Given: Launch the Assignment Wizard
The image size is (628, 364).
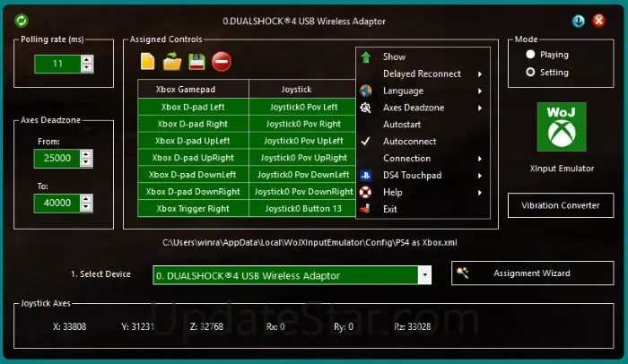Looking at the screenshot, I should pos(532,273).
